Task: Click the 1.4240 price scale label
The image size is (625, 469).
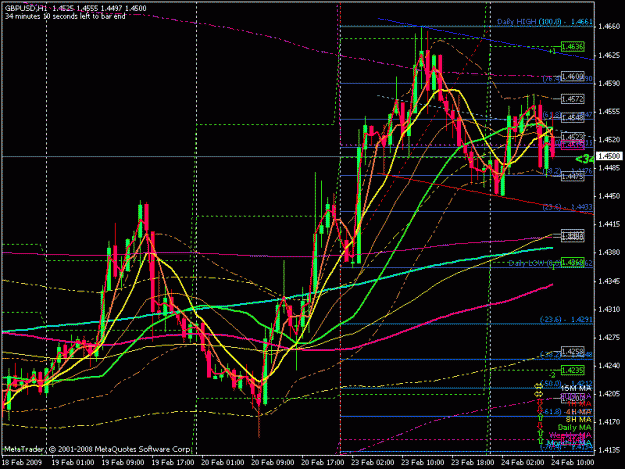Action: point(608,365)
